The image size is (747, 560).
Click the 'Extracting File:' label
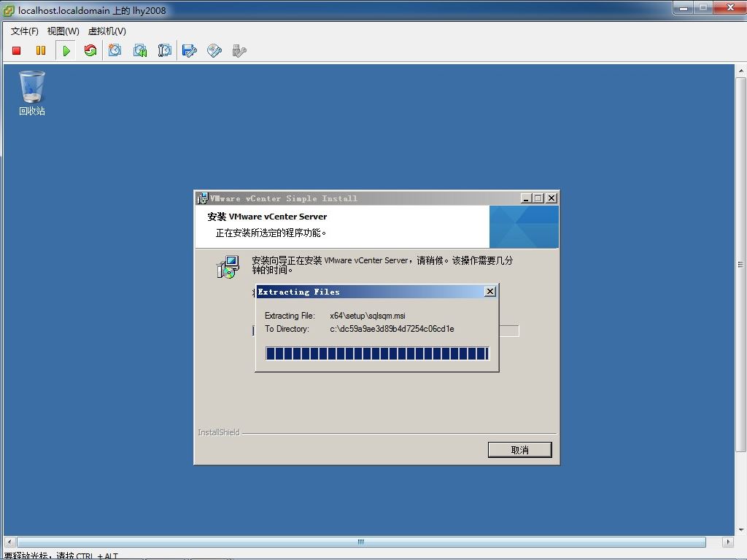click(x=290, y=316)
